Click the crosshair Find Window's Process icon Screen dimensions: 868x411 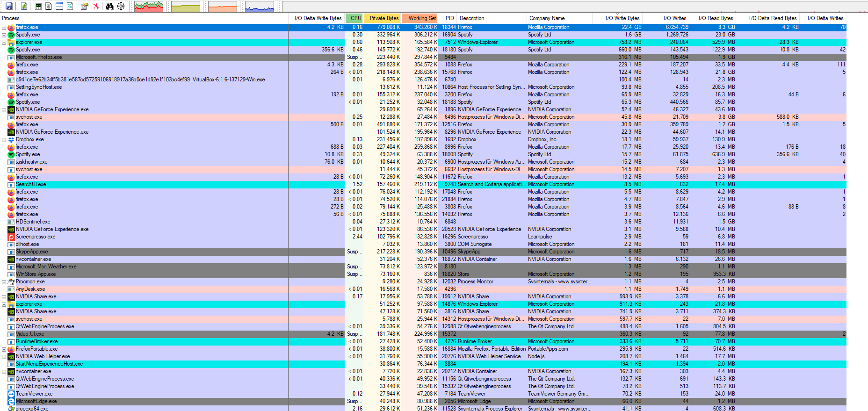tap(121, 6)
